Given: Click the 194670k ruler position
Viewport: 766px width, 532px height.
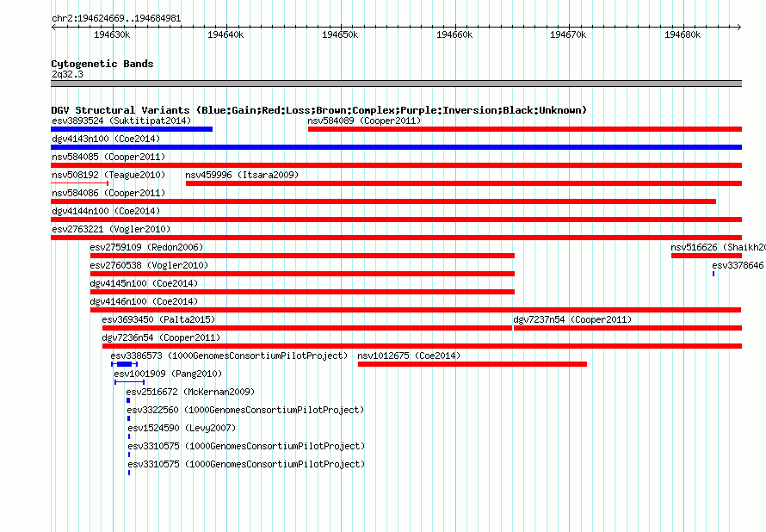Looking at the screenshot, I should point(568,34).
